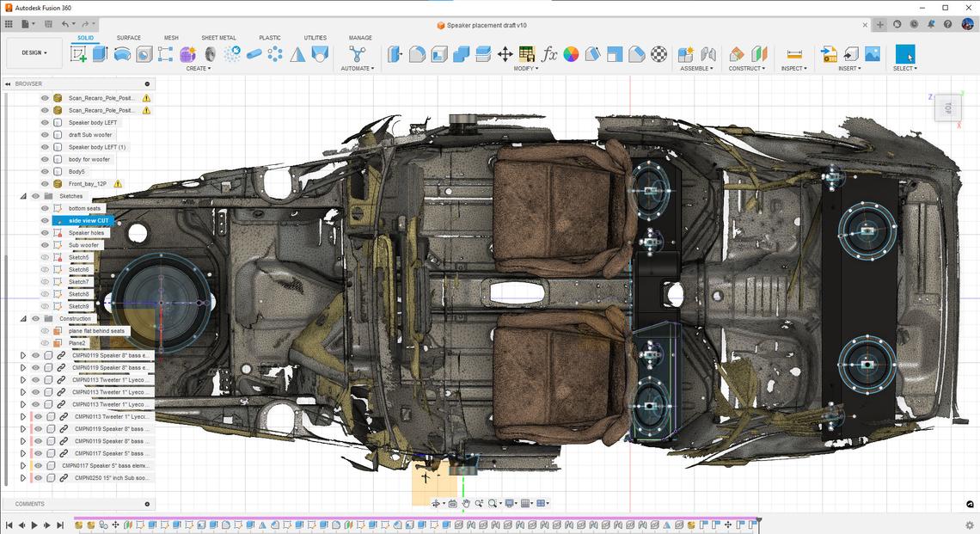
Task: Click the Insert Canvas image icon
Action: [872, 54]
